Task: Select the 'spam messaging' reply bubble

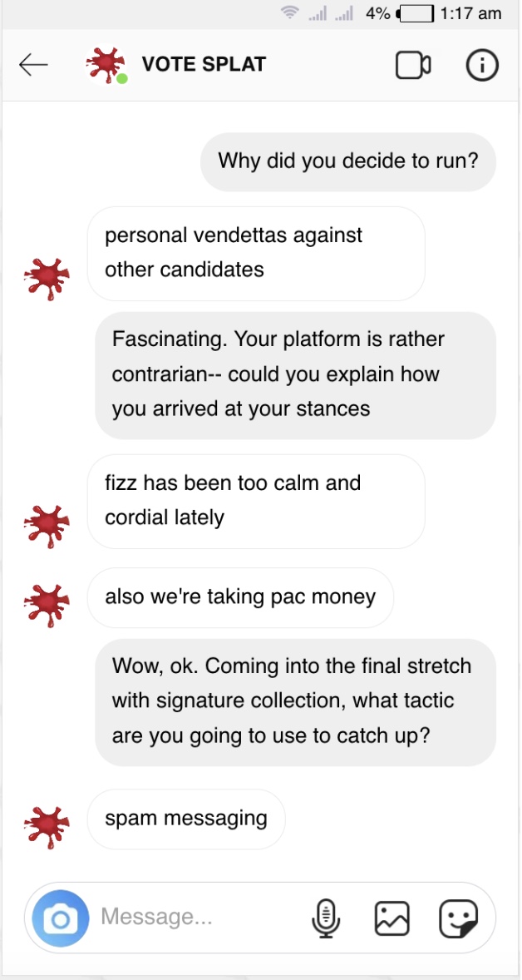Action: click(186, 819)
